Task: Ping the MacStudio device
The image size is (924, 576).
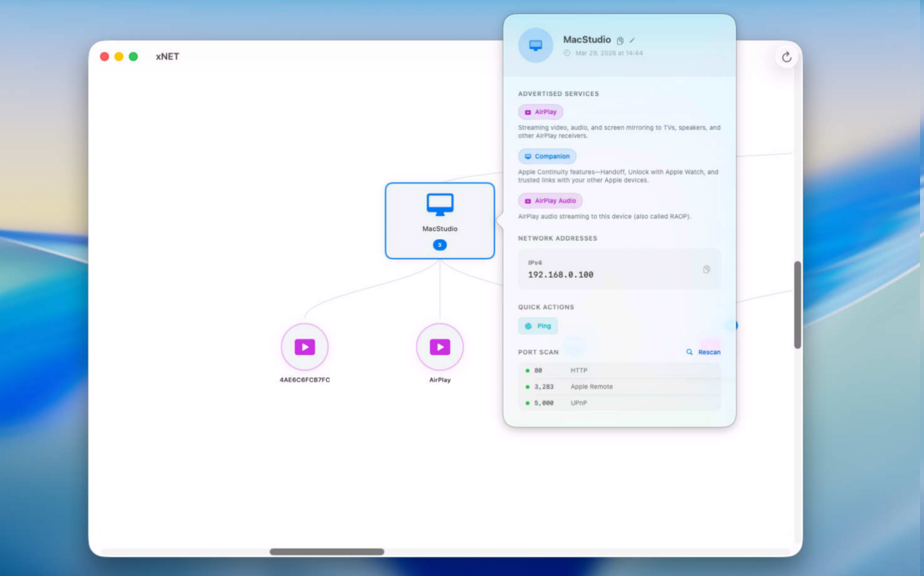Action: point(538,326)
